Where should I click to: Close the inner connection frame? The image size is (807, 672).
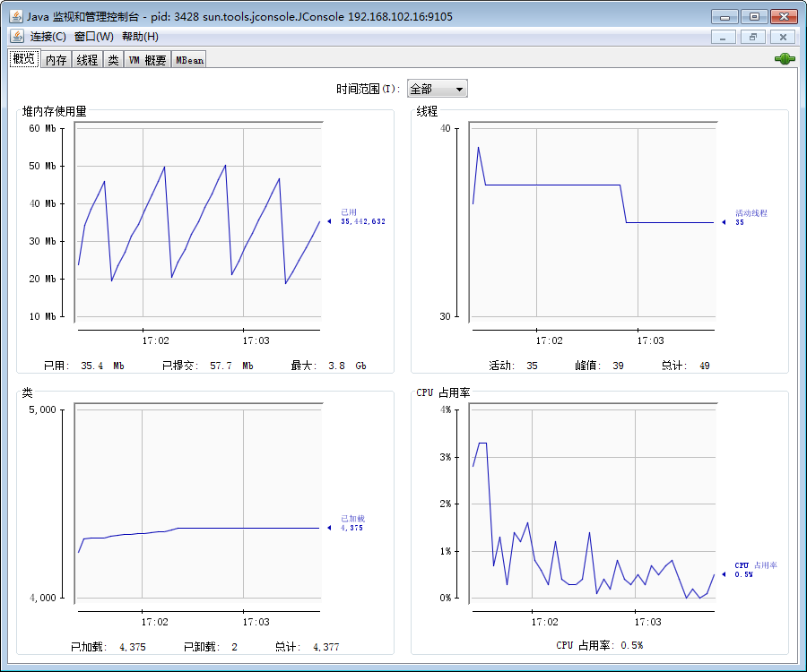tap(783, 37)
